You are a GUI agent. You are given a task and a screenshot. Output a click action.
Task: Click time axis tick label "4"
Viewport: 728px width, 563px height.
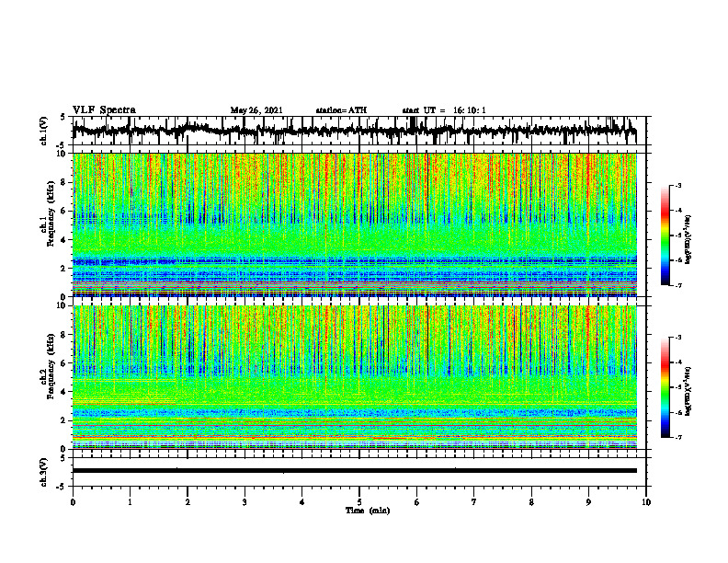pos(302,502)
